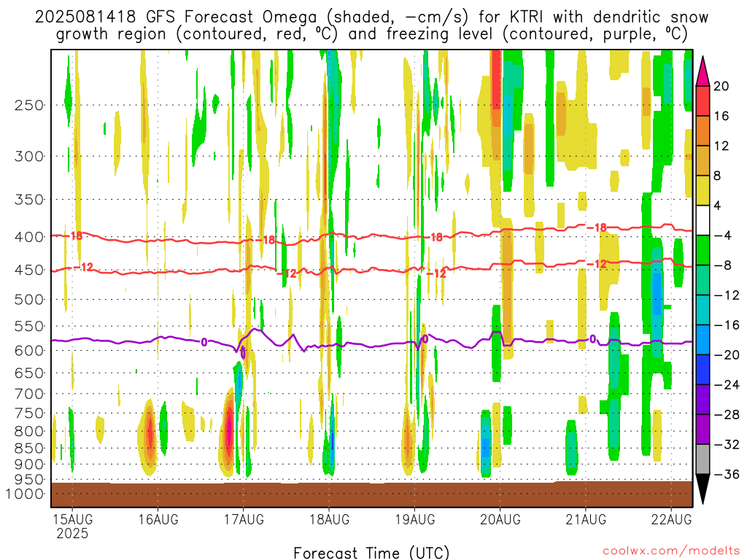Click the coolwx.com/modelts link text
Image resolution: width=747 pixels, height=560 pixels.
671,551
